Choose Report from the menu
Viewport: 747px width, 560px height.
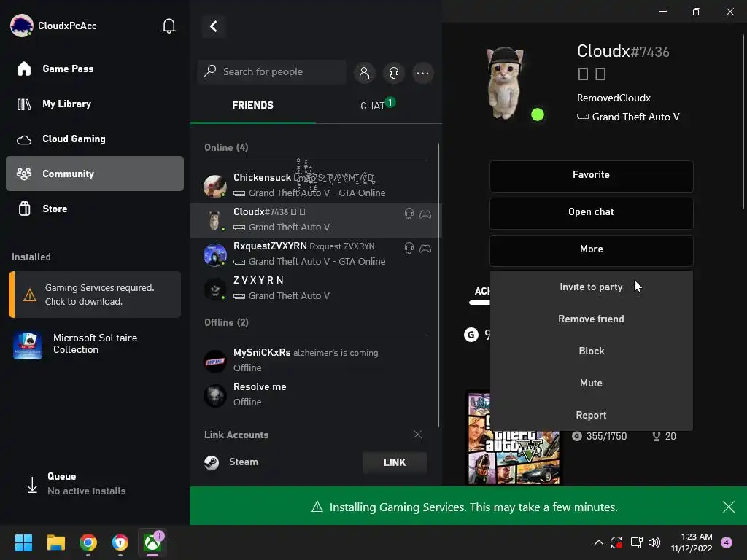tap(591, 415)
